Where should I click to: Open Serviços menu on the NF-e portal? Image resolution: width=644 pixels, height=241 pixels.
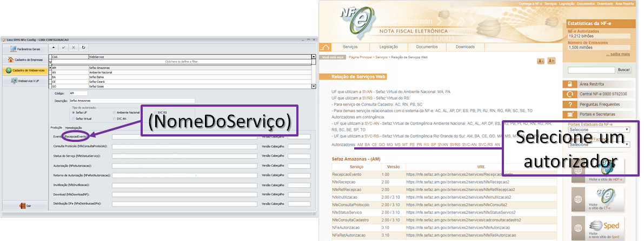[x=350, y=47]
